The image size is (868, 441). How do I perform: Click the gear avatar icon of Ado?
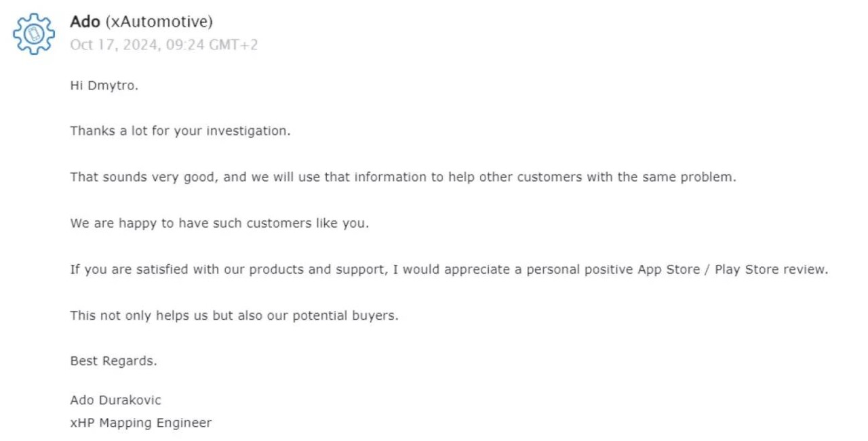tap(34, 34)
